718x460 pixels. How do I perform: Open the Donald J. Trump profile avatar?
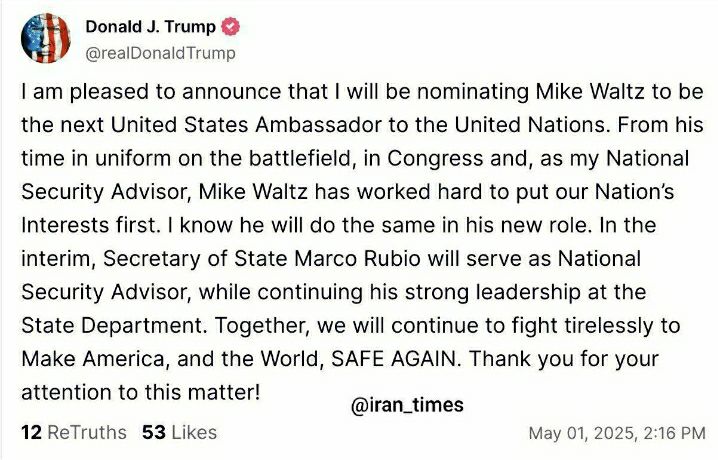coord(46,38)
